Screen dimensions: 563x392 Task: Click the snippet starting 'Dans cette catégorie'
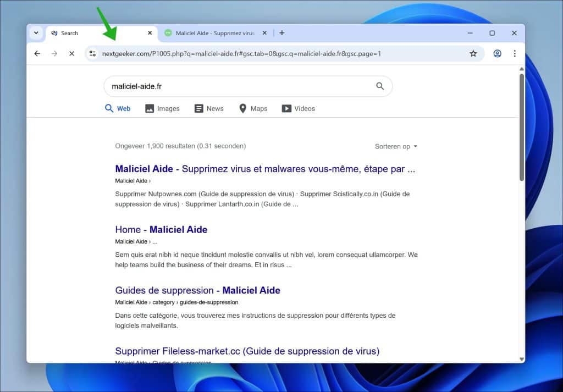tap(255, 321)
